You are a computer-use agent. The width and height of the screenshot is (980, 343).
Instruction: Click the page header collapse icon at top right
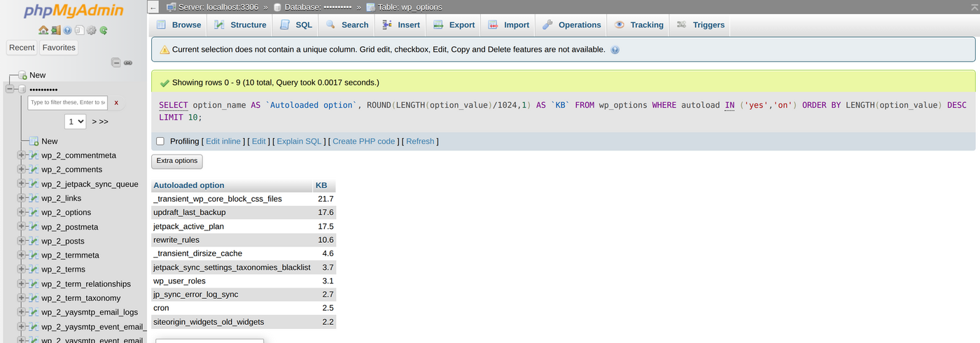coord(974,7)
